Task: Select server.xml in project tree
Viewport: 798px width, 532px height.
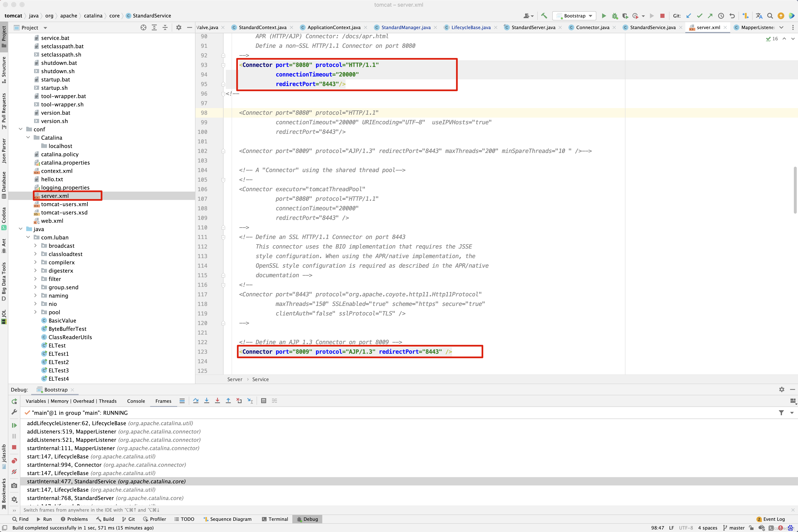Action: pos(55,196)
